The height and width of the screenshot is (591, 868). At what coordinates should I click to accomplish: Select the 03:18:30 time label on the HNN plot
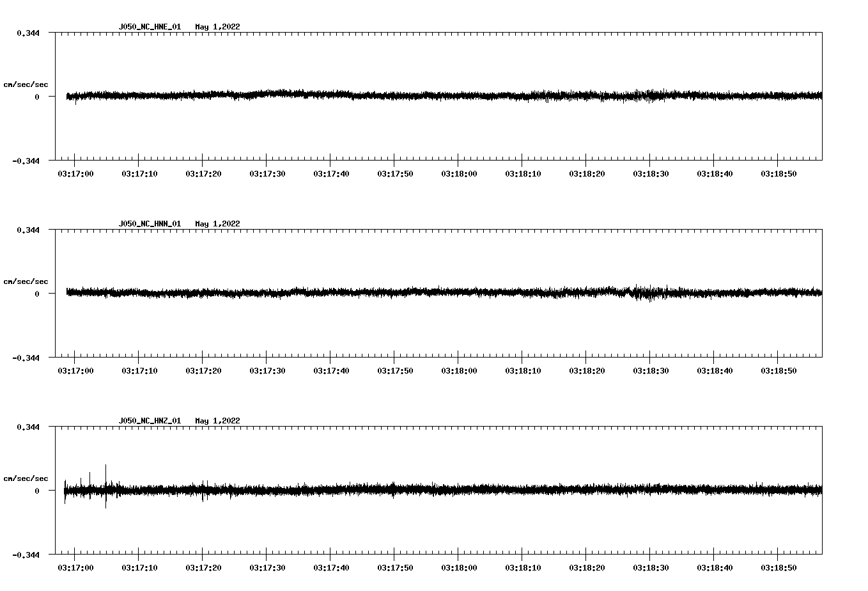[651, 371]
